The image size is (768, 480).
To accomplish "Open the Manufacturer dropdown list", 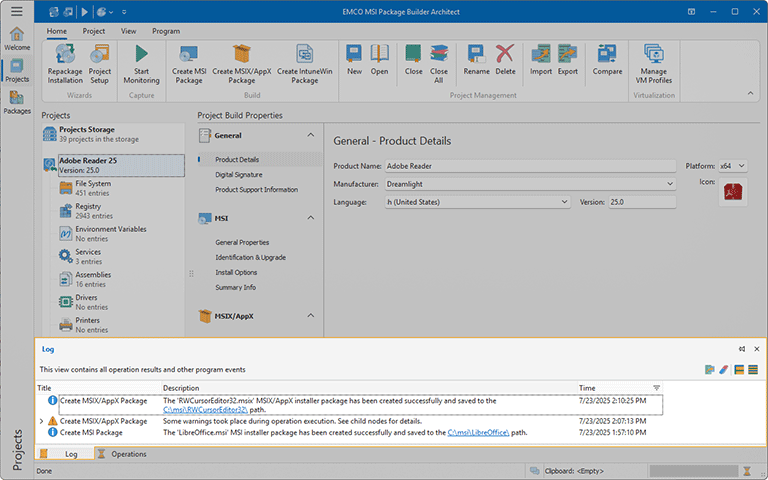I will click(669, 184).
